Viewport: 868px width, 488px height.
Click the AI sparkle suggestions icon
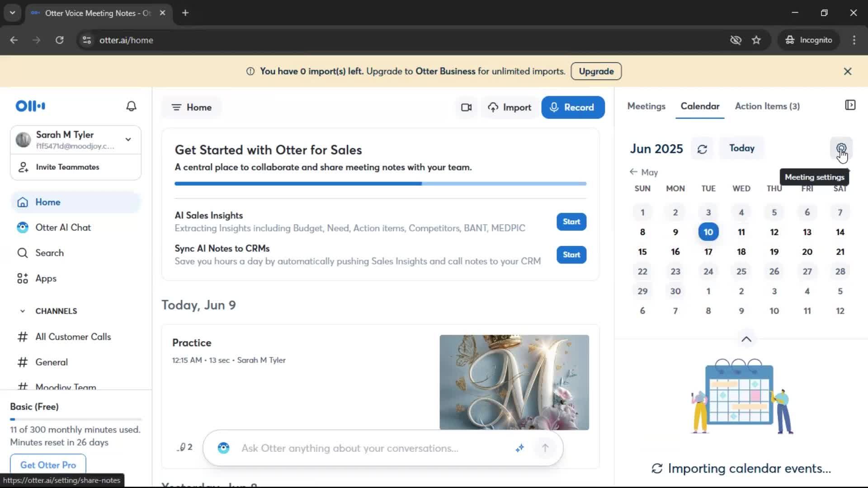(519, 448)
